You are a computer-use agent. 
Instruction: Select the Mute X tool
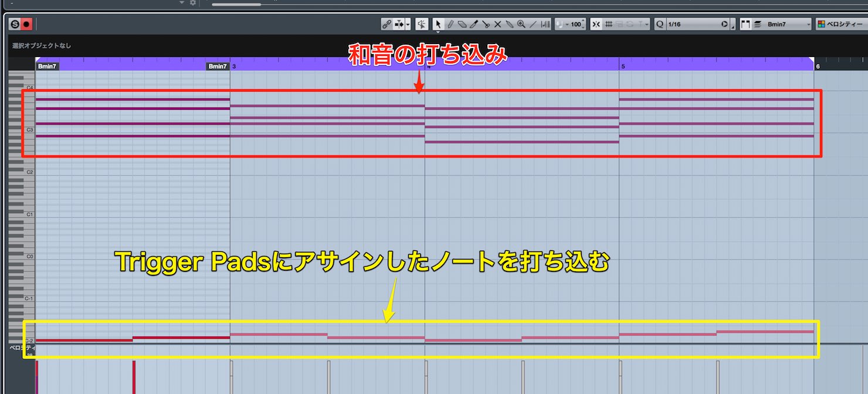(497, 24)
